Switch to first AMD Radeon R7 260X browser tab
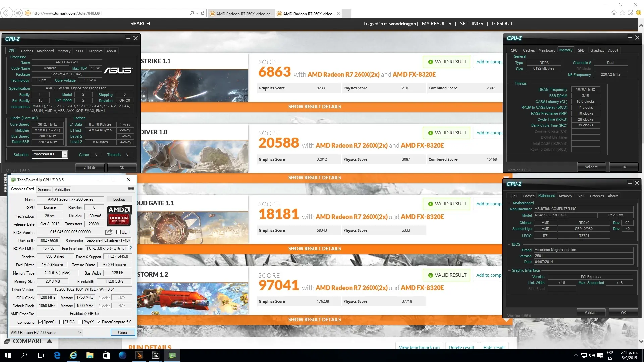The width and height of the screenshot is (644, 362). tap(241, 14)
